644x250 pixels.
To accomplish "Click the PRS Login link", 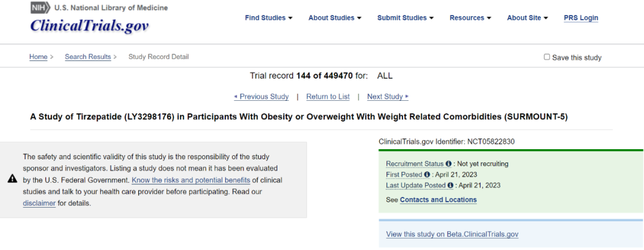I will pos(581,18).
